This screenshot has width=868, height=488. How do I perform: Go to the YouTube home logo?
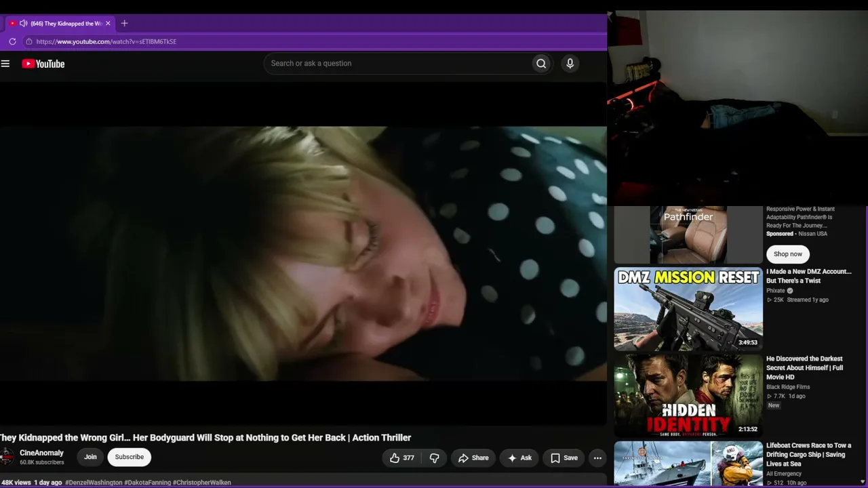(43, 64)
